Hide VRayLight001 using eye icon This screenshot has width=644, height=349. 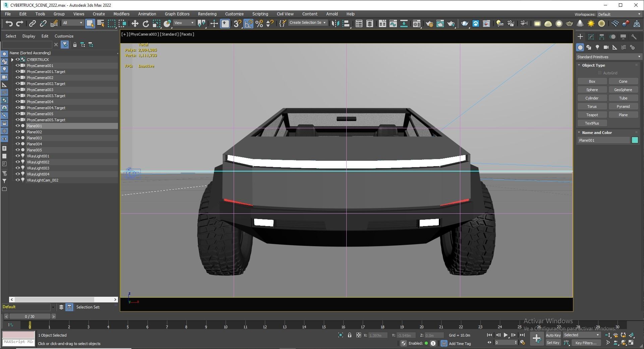pyautogui.click(x=18, y=156)
